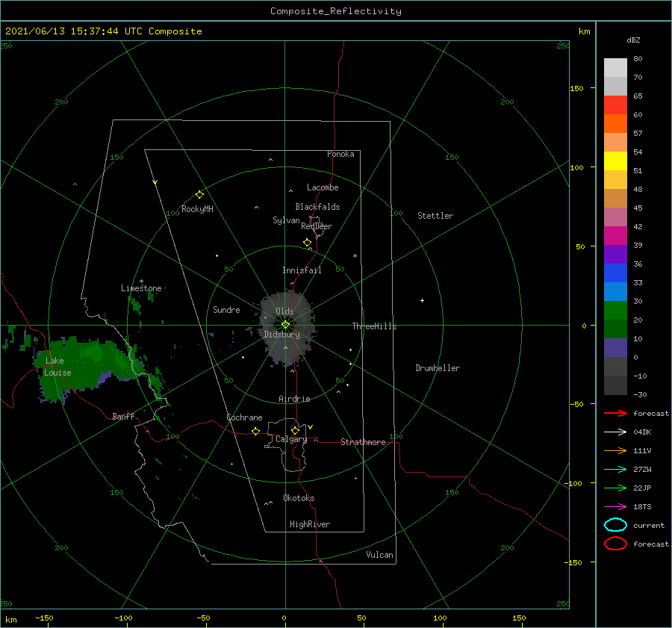Click the yellow diamond marker below Cochrane
Image resolution: width=672 pixels, height=628 pixels.
click(x=256, y=431)
